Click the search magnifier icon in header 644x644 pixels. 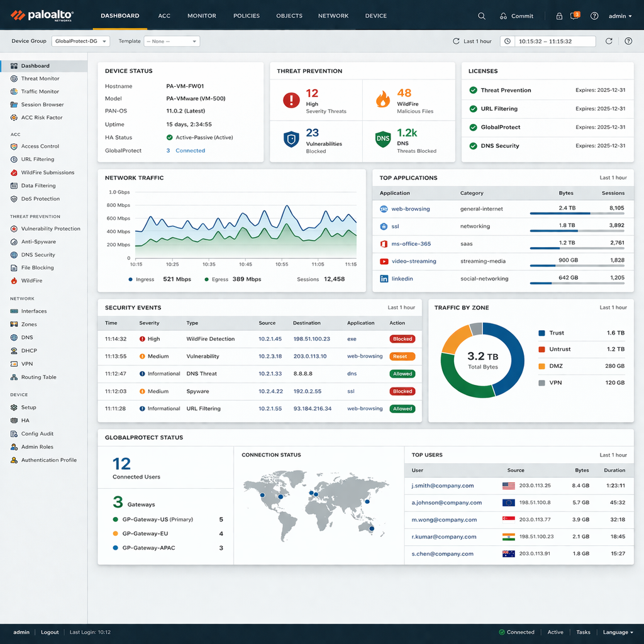coord(482,16)
